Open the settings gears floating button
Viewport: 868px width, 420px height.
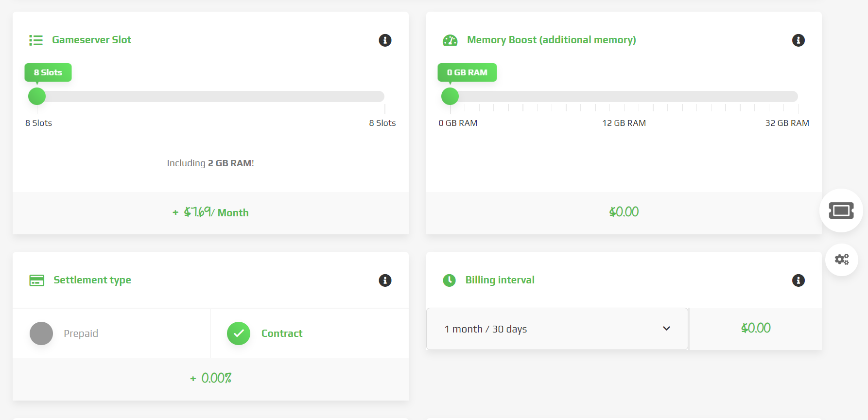pos(841,260)
